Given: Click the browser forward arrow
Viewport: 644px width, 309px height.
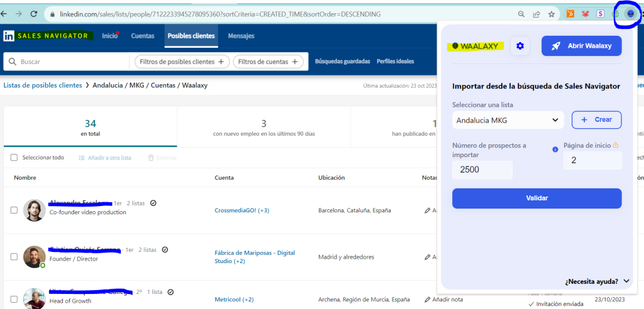Looking at the screenshot, I should [18, 14].
